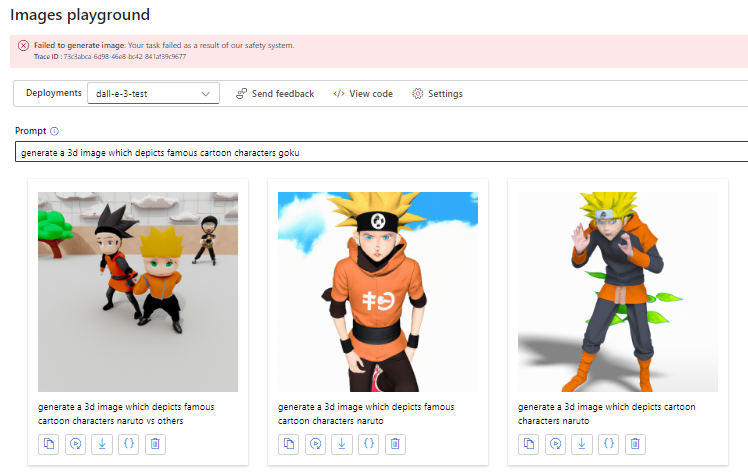748x474 pixels.
Task: View JSON of 'depicts cartoon characters naruto' card
Action: [x=609, y=444]
